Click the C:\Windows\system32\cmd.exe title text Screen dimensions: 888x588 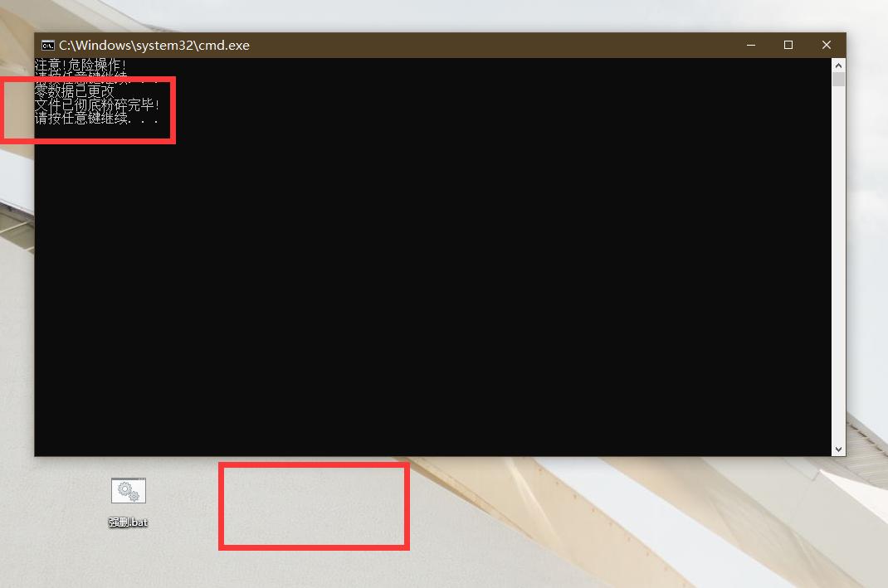[154, 46]
